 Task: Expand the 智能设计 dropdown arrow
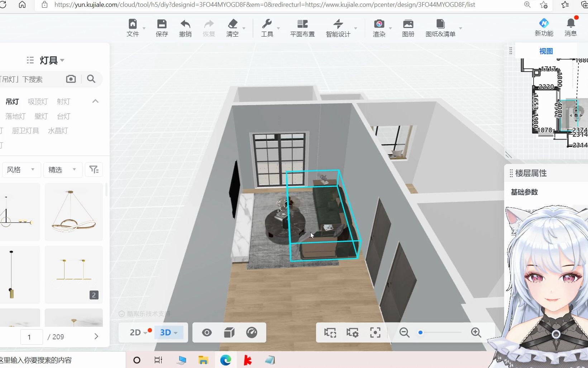(355, 28)
